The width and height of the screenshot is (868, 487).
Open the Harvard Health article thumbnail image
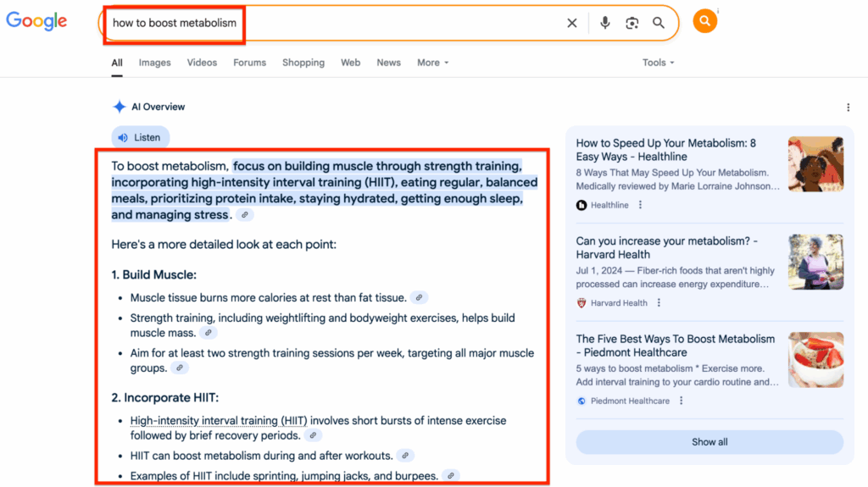816,262
